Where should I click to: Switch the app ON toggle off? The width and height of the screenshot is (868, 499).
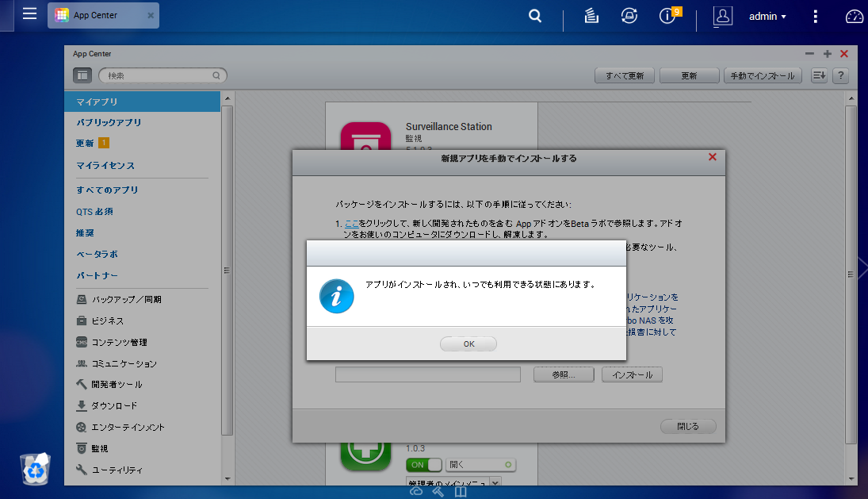[x=423, y=465]
